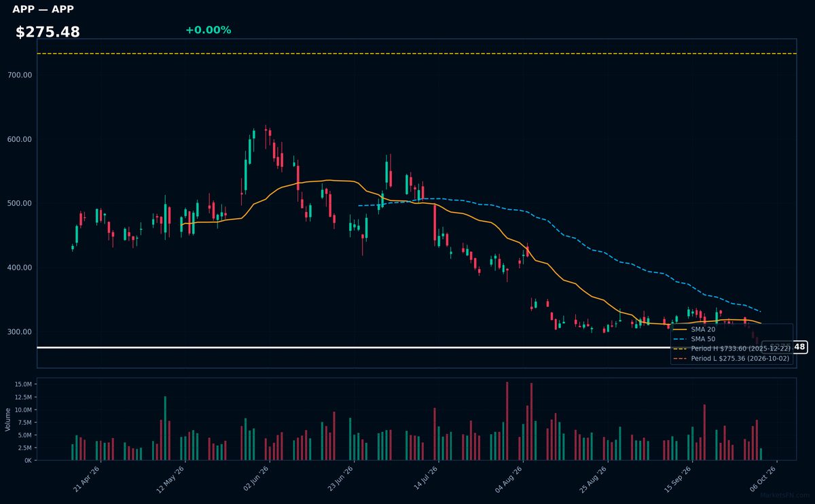The width and height of the screenshot is (815, 504).
Task: Click the APP — APP chart title
Action: click(43, 10)
